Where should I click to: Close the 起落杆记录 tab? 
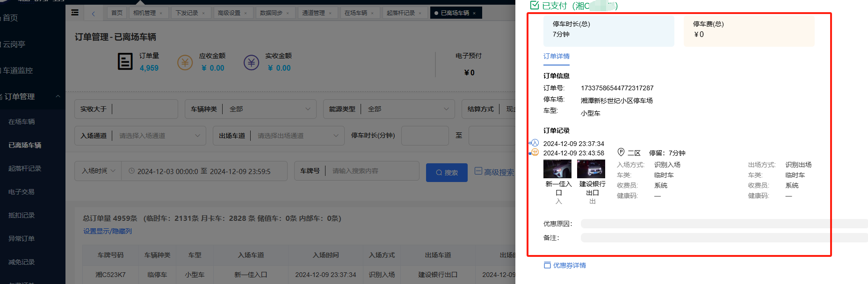tap(420, 14)
